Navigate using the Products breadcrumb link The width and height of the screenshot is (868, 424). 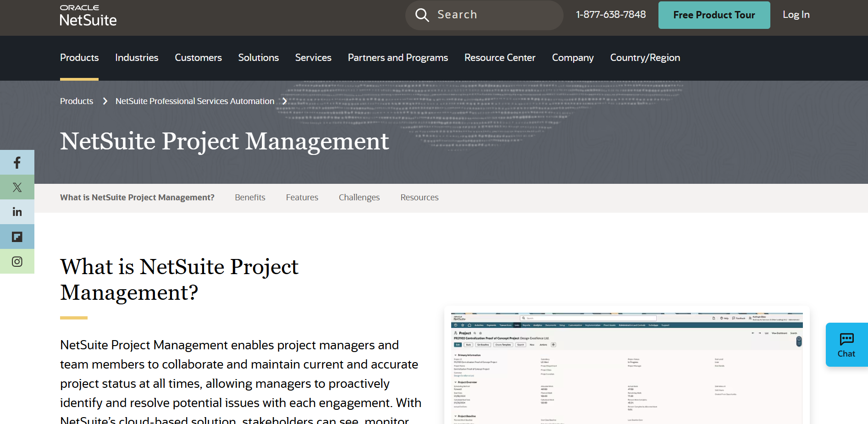[x=76, y=101]
